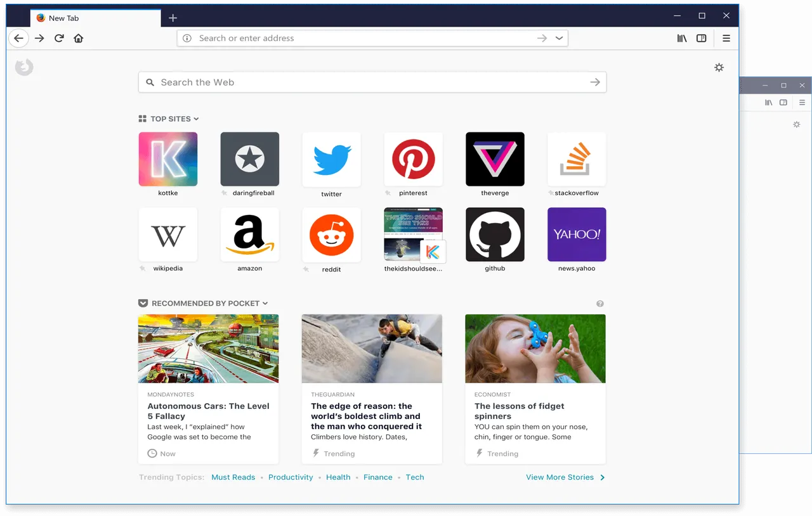
Task: Click gear icon in background window
Action: (x=797, y=125)
